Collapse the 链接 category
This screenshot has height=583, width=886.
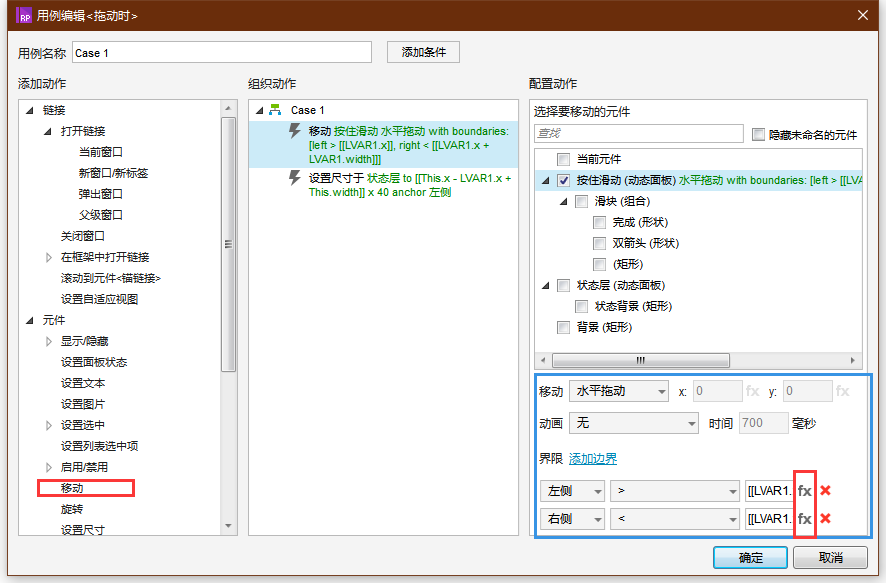tap(30, 110)
